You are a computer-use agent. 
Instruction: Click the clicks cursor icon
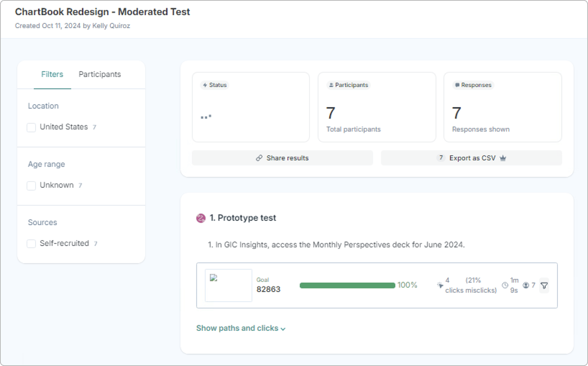[440, 285]
